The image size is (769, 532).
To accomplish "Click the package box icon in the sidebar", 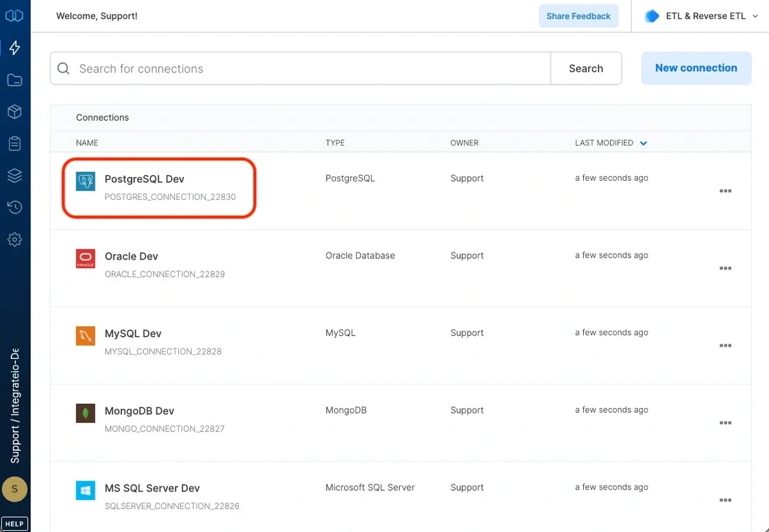I will point(14,112).
